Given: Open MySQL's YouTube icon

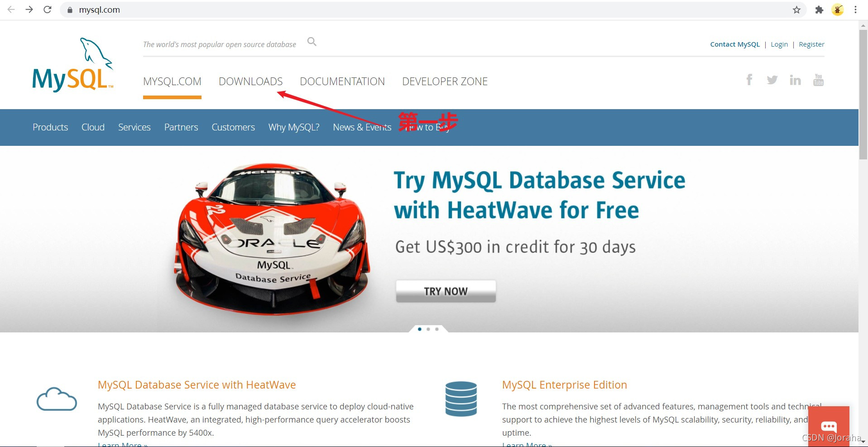Looking at the screenshot, I should 818,80.
